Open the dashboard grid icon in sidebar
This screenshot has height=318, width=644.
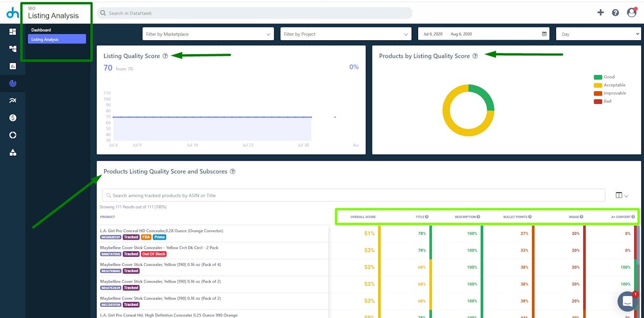click(x=12, y=32)
